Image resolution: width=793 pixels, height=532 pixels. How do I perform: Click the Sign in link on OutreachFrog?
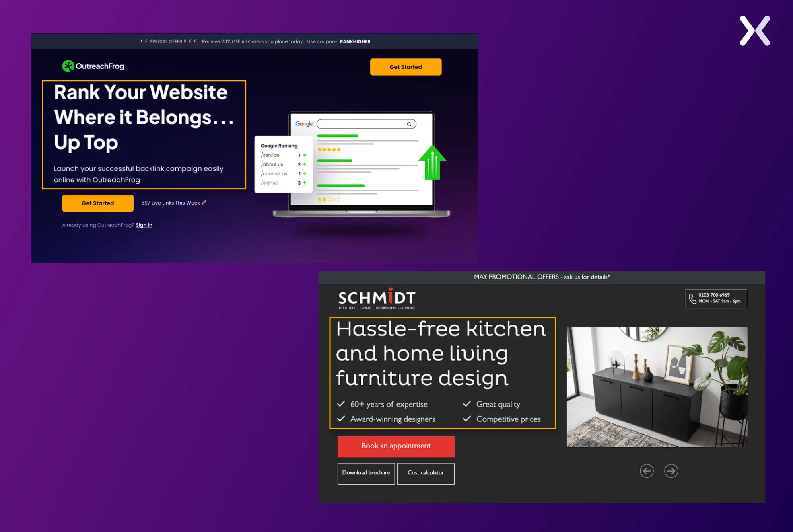pyautogui.click(x=144, y=225)
